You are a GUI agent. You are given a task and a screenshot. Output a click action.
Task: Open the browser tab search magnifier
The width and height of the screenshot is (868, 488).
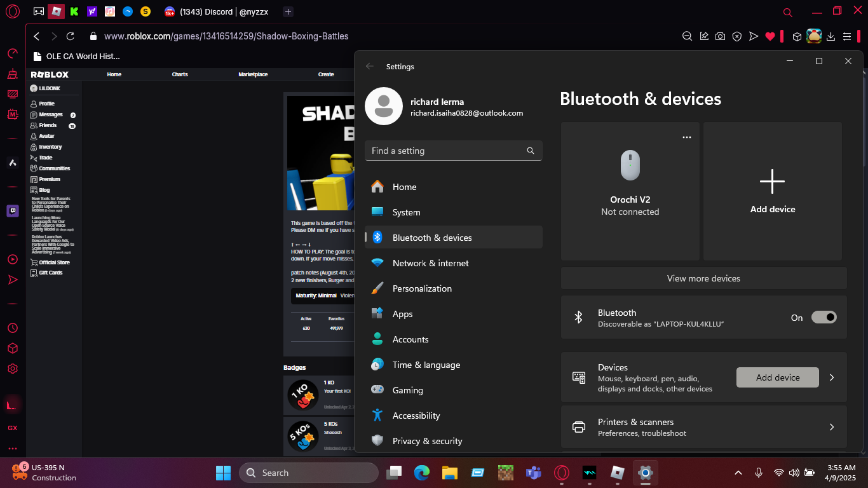point(788,12)
